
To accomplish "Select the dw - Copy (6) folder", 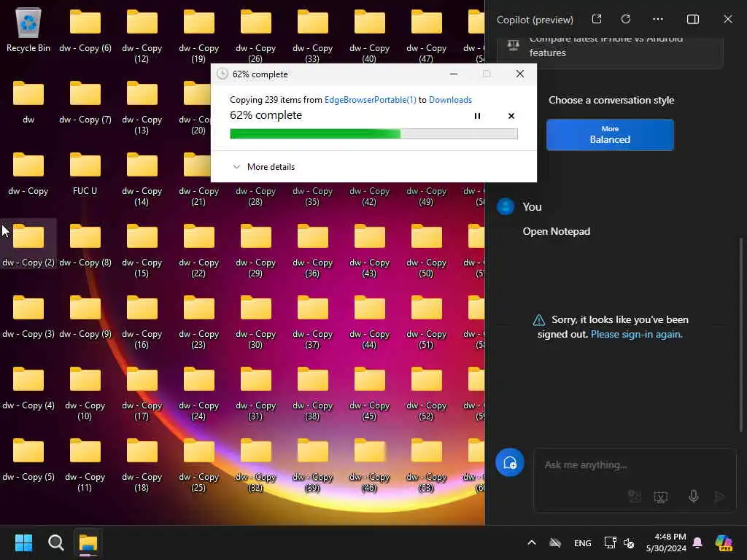I will coord(85,29).
